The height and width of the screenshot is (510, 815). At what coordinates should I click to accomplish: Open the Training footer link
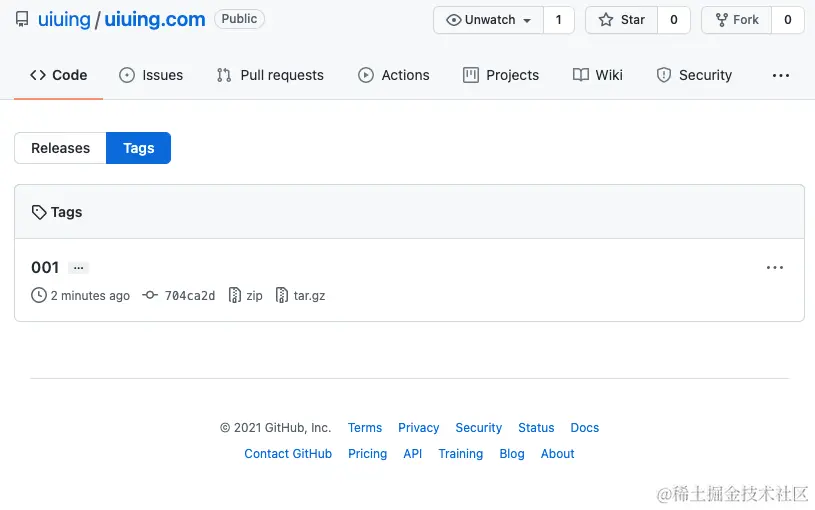pos(461,454)
